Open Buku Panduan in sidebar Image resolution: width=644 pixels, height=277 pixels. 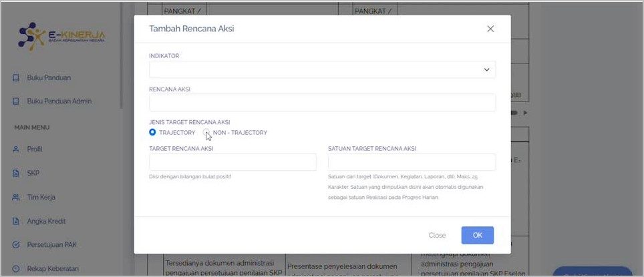tap(49, 77)
